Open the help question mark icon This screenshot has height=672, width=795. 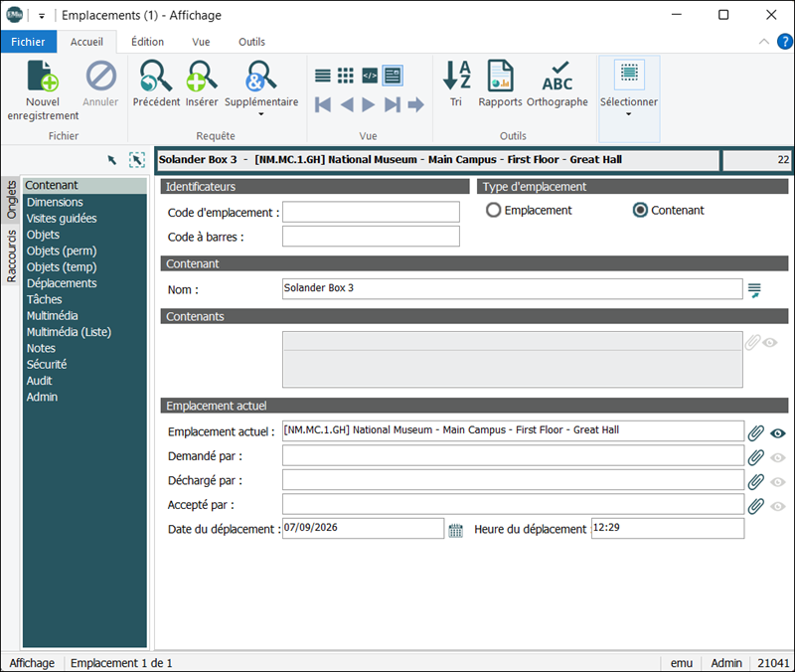(784, 42)
